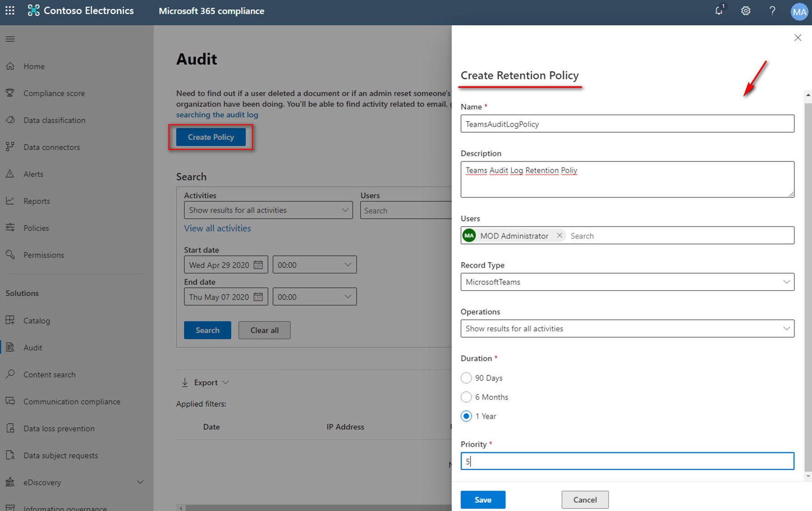
Task: Click the Data classification tag icon
Action: pyautogui.click(x=10, y=120)
